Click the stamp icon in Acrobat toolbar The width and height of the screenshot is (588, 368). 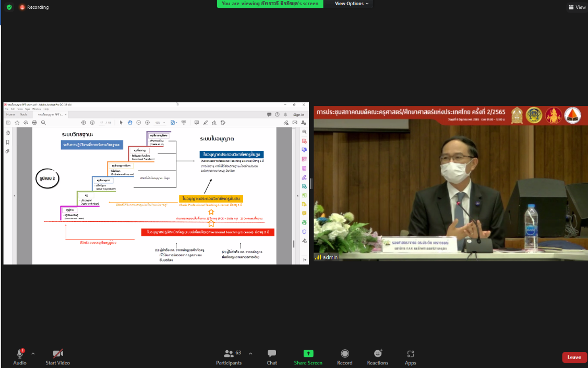pyautogui.click(x=223, y=123)
